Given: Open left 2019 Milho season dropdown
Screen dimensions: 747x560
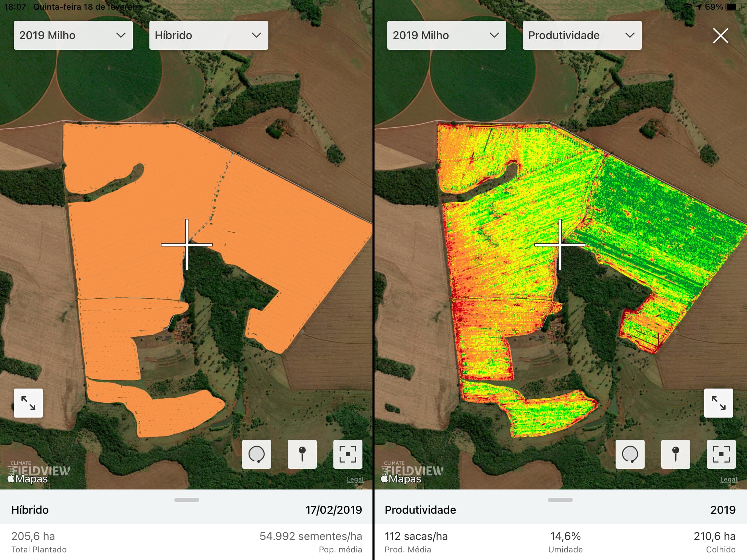Looking at the screenshot, I should click(x=73, y=35).
